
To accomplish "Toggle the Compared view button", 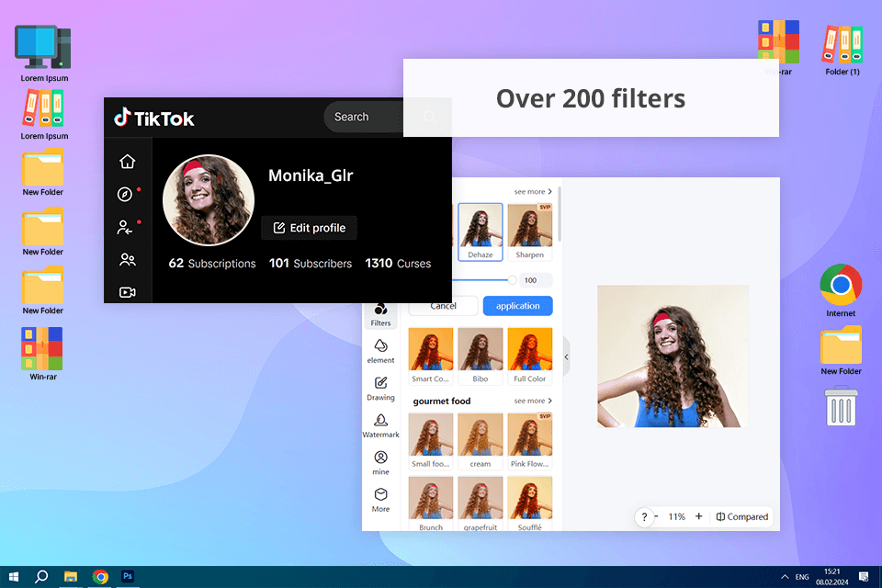I will (x=742, y=516).
